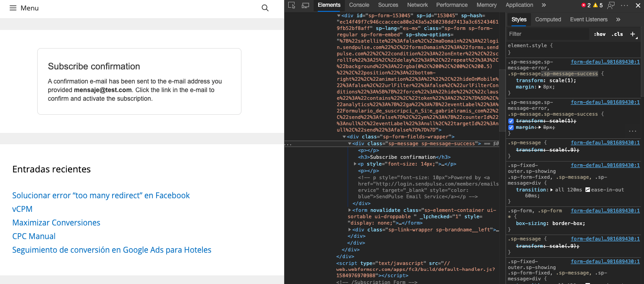Toggle the :hov element state panel
This screenshot has height=284, width=644.
pos(600,34)
